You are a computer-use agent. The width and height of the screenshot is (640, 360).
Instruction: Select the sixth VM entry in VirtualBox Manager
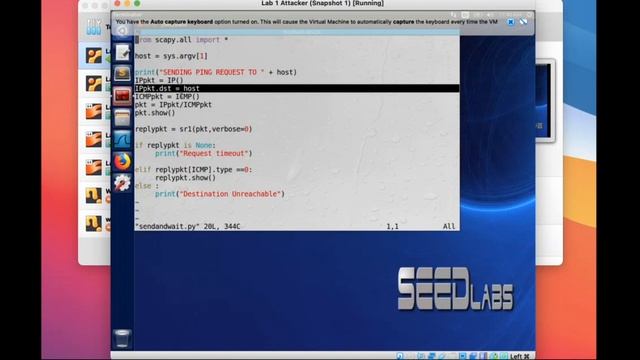pyautogui.click(x=95, y=195)
